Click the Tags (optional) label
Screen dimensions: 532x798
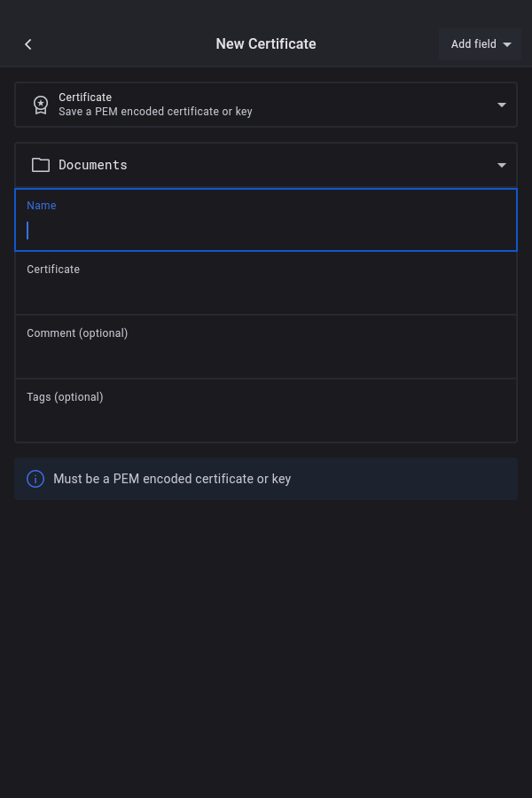pyautogui.click(x=65, y=397)
